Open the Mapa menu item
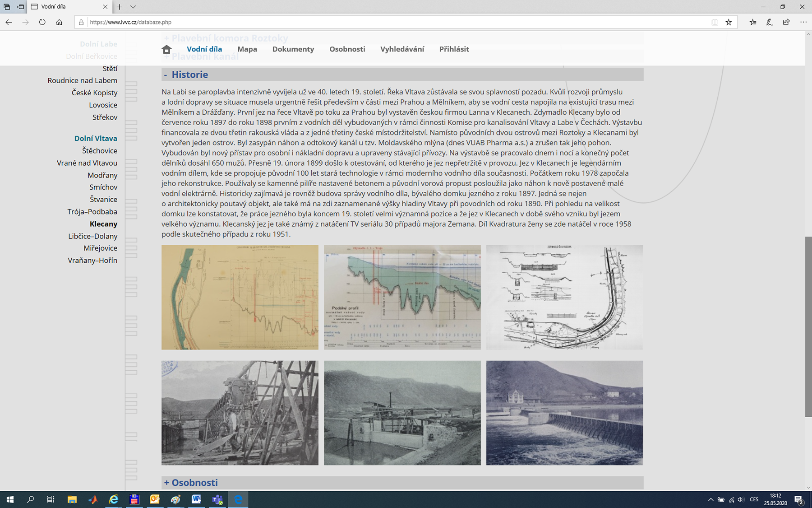Viewport: 812px width, 508px height. [247, 49]
